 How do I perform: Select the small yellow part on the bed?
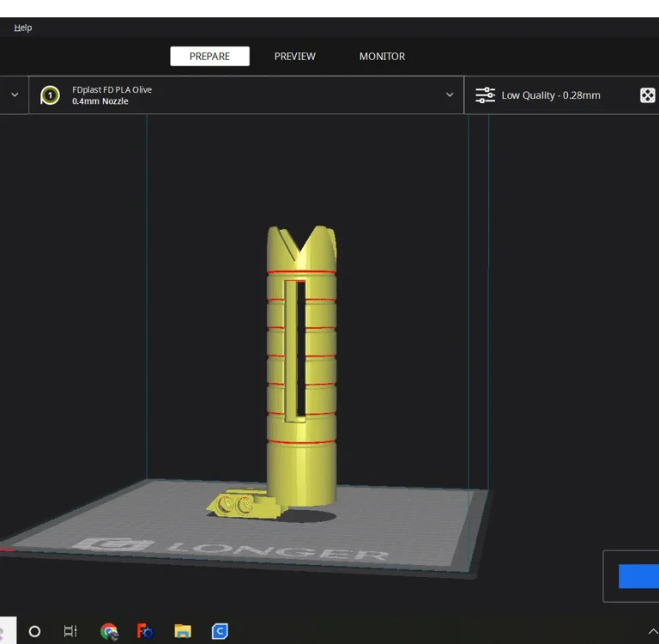point(244,506)
